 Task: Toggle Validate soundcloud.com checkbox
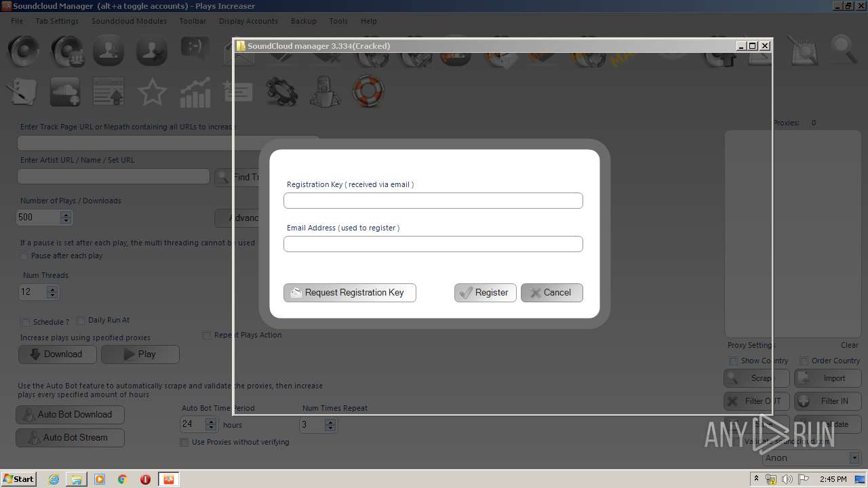pyautogui.click(x=736, y=441)
